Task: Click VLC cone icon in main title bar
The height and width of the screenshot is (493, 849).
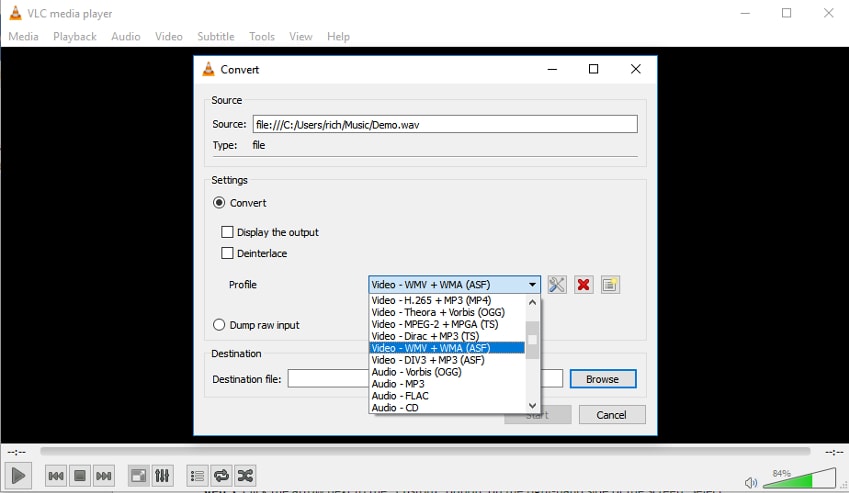Action: [x=16, y=14]
